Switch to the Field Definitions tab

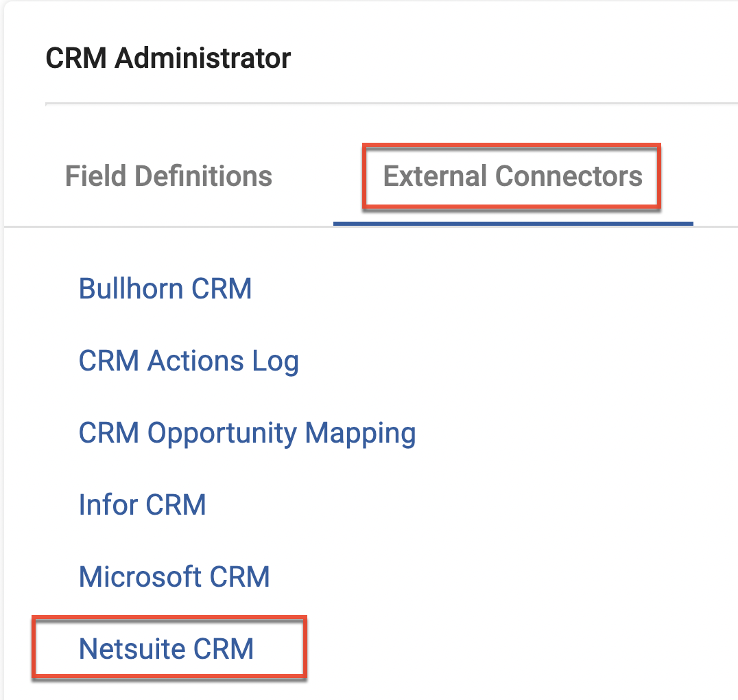click(169, 176)
